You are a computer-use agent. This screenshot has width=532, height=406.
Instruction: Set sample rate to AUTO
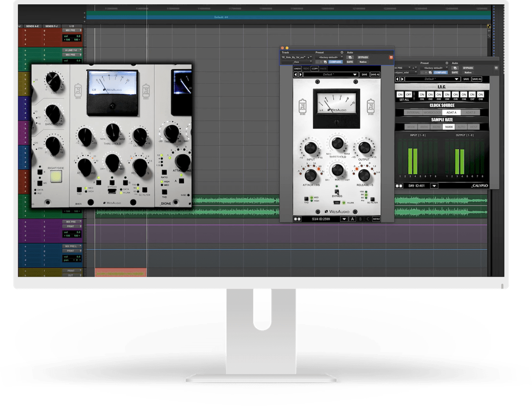462,127
